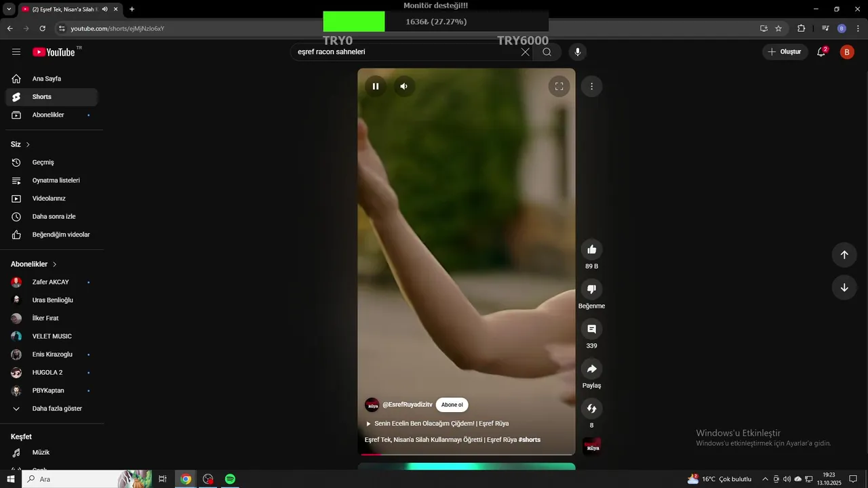This screenshot has height=488, width=868.
Task: Open the tab search dropdown arrow
Action: pyautogui.click(x=9, y=9)
